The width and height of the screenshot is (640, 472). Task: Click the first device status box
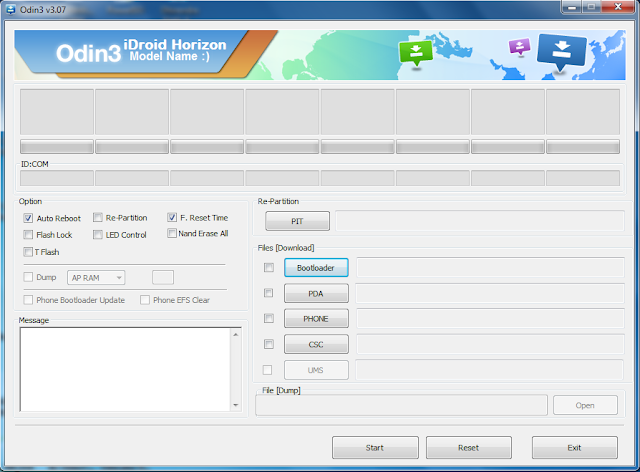[x=57, y=112]
